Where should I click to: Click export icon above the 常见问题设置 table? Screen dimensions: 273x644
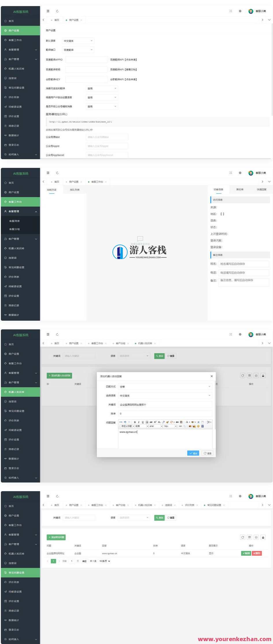click(x=263, y=537)
